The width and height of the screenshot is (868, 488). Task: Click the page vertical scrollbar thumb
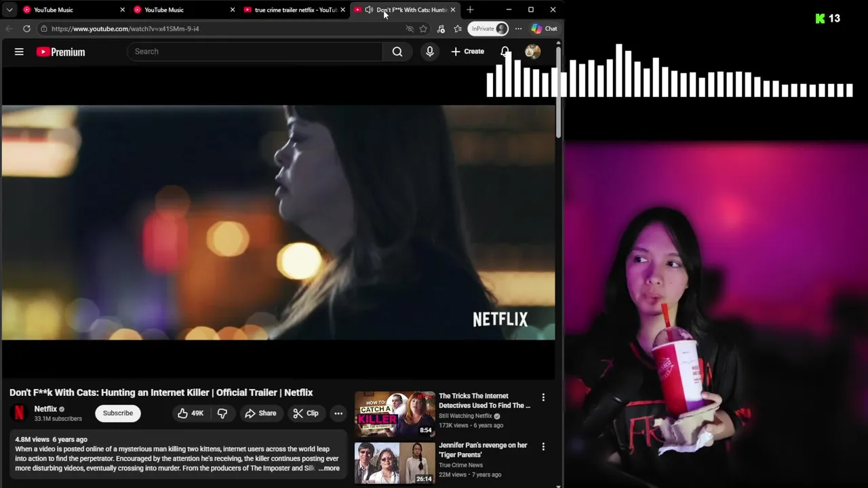[x=559, y=91]
